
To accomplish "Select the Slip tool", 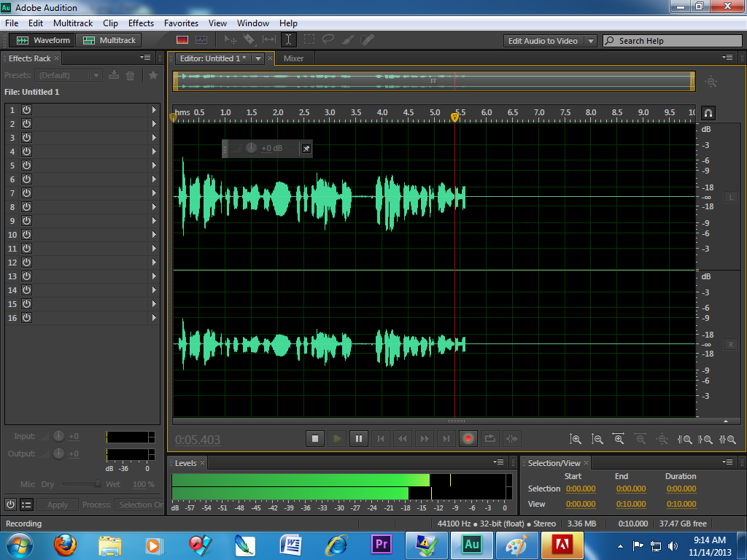I will coord(269,40).
